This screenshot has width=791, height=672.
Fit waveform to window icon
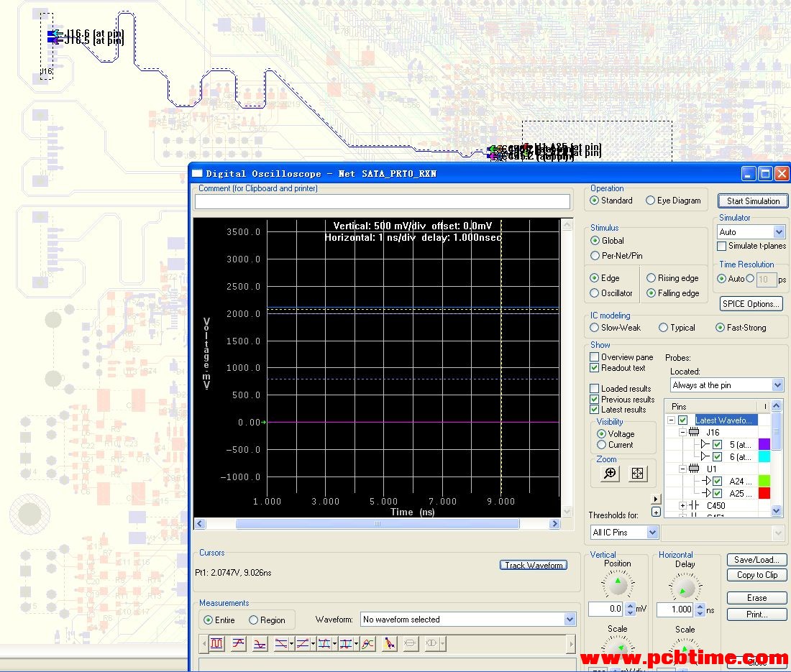click(x=637, y=474)
